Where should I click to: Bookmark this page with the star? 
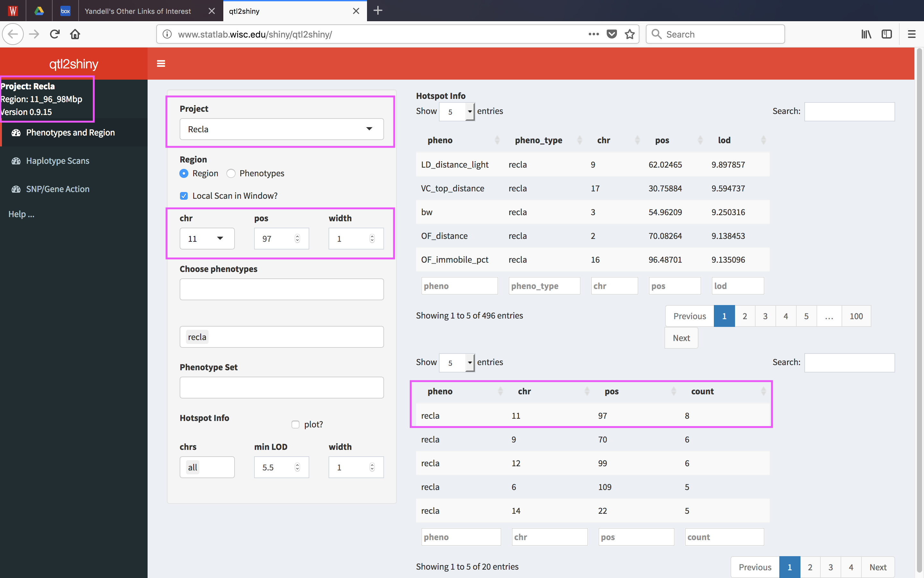click(629, 34)
